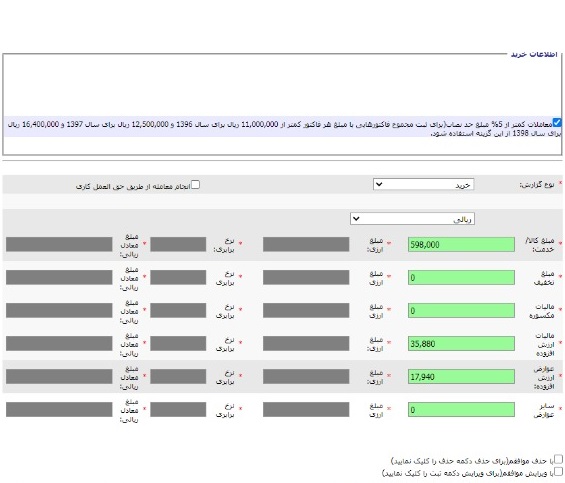Click the goods/service amount field with 598,000
Image resolution: width=565 pixels, height=483 pixels.
point(461,244)
